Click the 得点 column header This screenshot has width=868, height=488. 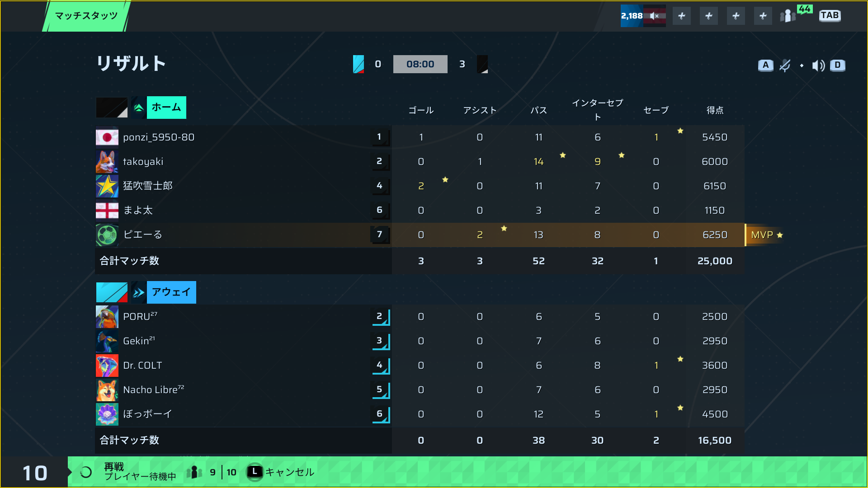point(715,110)
